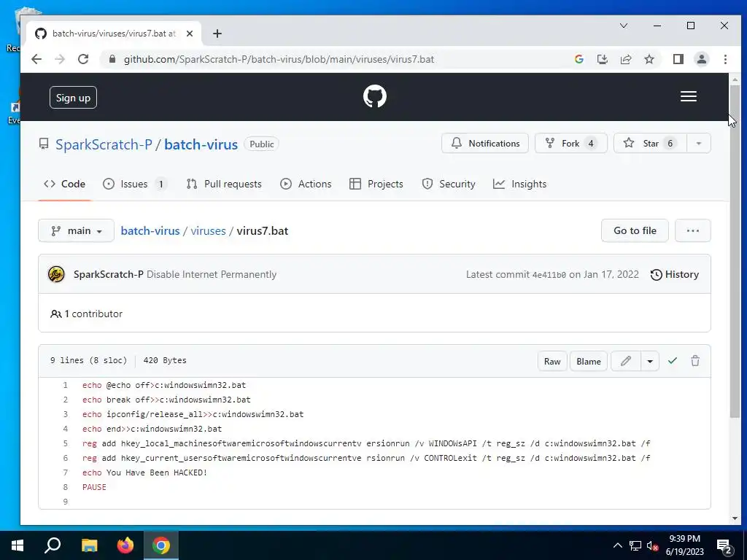
Task: Click the Notifications button
Action: click(x=485, y=144)
